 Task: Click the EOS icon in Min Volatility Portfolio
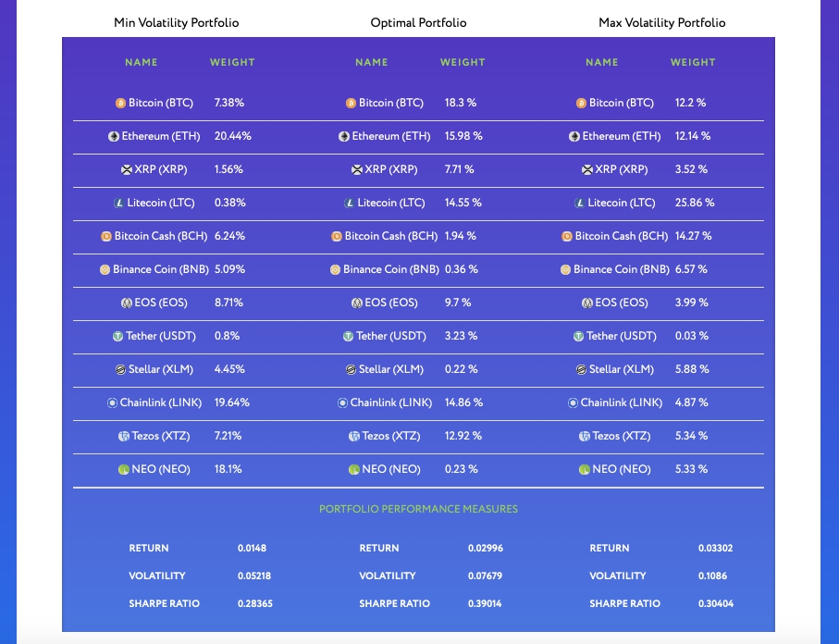(x=127, y=303)
